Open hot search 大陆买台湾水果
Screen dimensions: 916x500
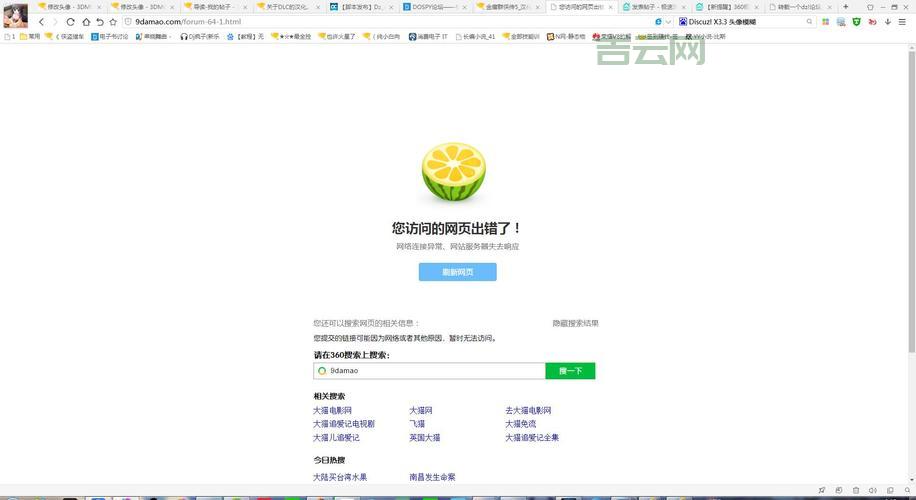pos(340,477)
